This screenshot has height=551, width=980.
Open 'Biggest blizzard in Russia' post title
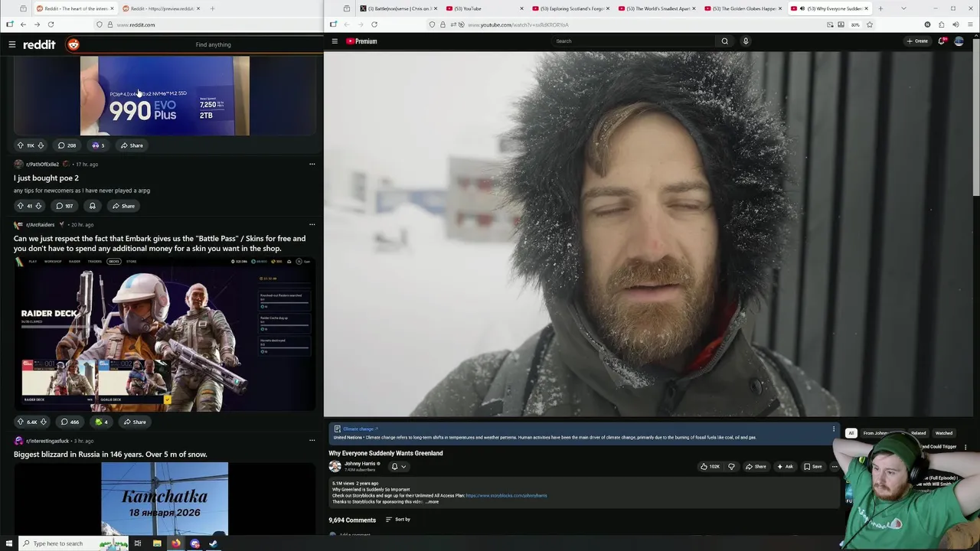pyautogui.click(x=110, y=455)
